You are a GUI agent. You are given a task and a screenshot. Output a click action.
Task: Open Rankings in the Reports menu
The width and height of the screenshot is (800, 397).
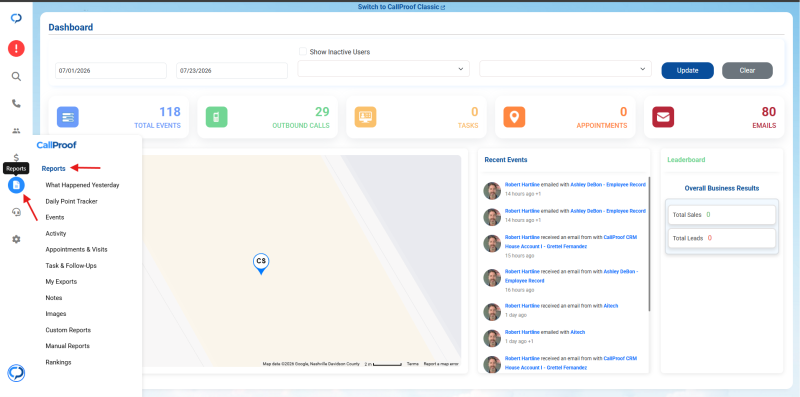pyautogui.click(x=59, y=362)
